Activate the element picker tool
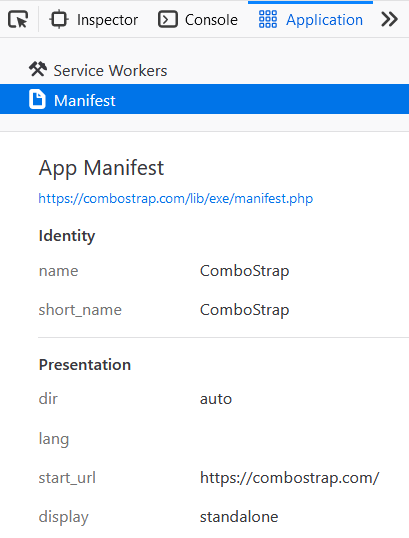Screen dimensions: 409x538 pos(18,20)
